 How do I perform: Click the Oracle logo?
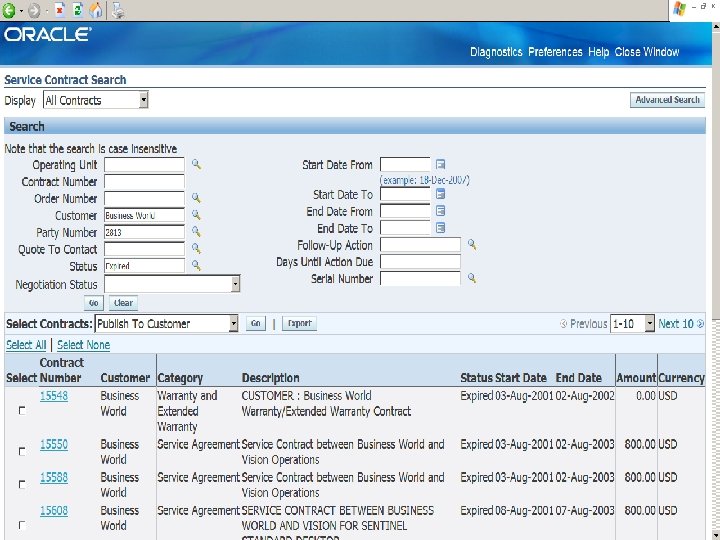(x=48, y=34)
